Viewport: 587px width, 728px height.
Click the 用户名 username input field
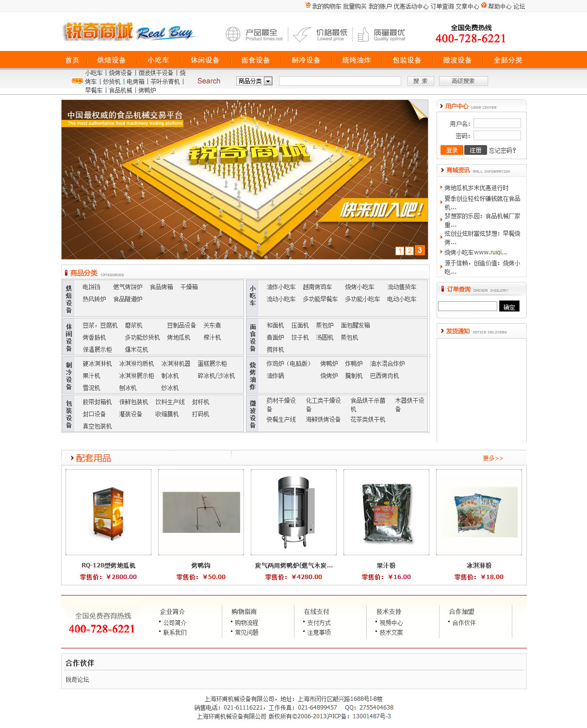tap(497, 123)
